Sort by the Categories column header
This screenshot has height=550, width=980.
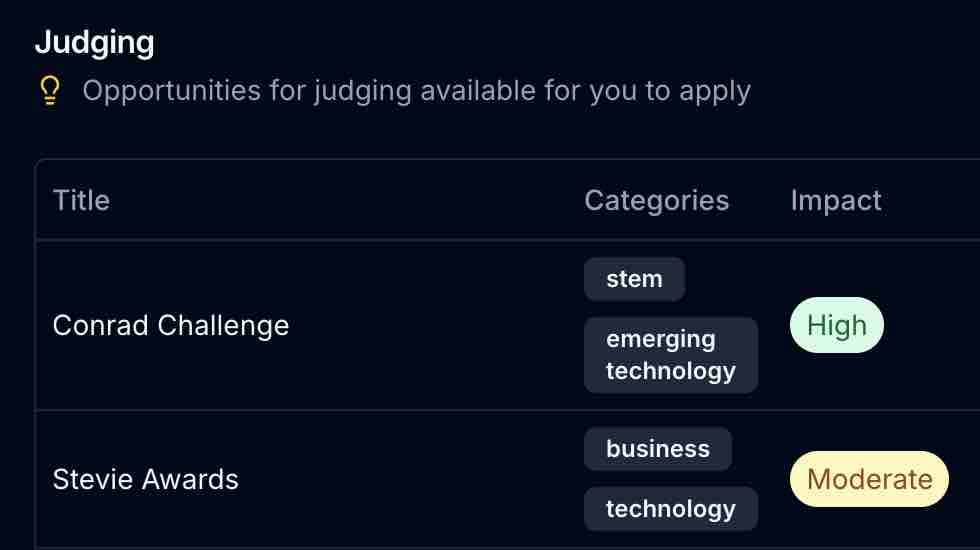tap(657, 201)
